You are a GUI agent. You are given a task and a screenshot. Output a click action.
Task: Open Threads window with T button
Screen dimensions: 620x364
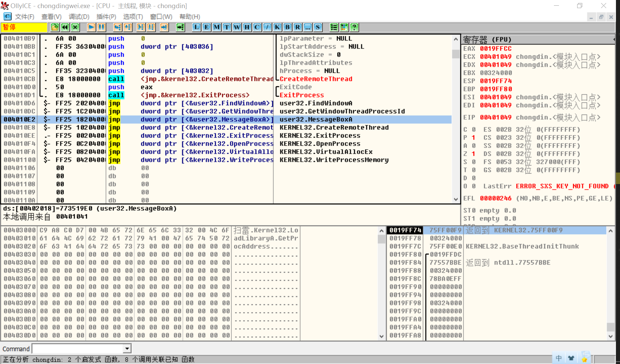[x=227, y=27]
